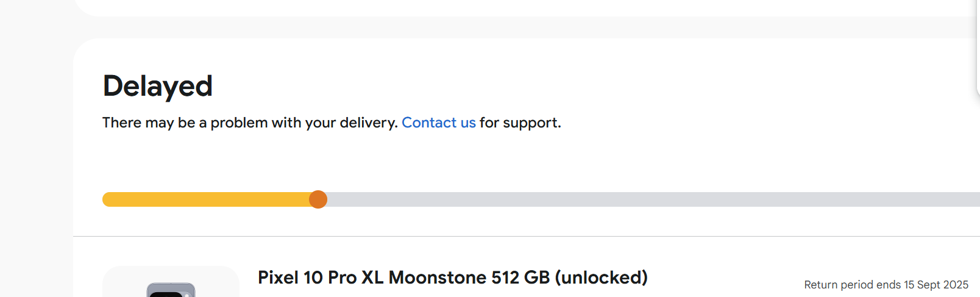Click the '(unlocked)' label in product title

[x=602, y=277]
